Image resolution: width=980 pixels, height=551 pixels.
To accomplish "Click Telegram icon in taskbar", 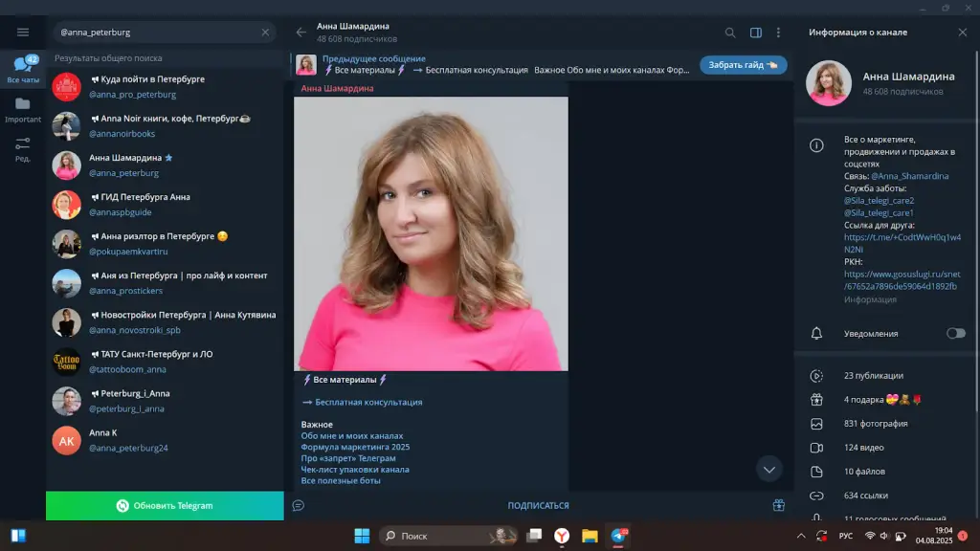I will pos(619,536).
